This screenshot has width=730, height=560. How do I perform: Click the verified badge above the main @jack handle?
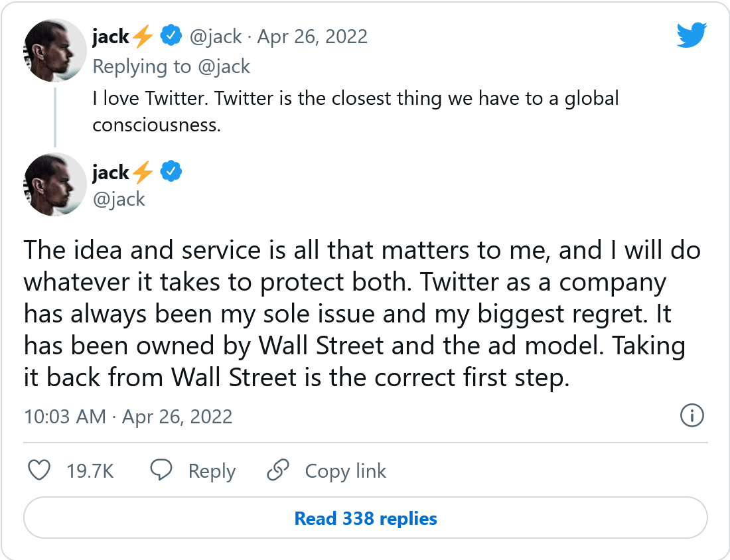tap(172, 173)
